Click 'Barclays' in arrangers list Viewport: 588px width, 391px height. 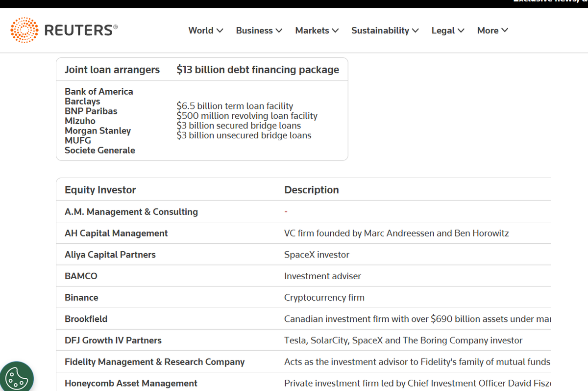tap(82, 102)
